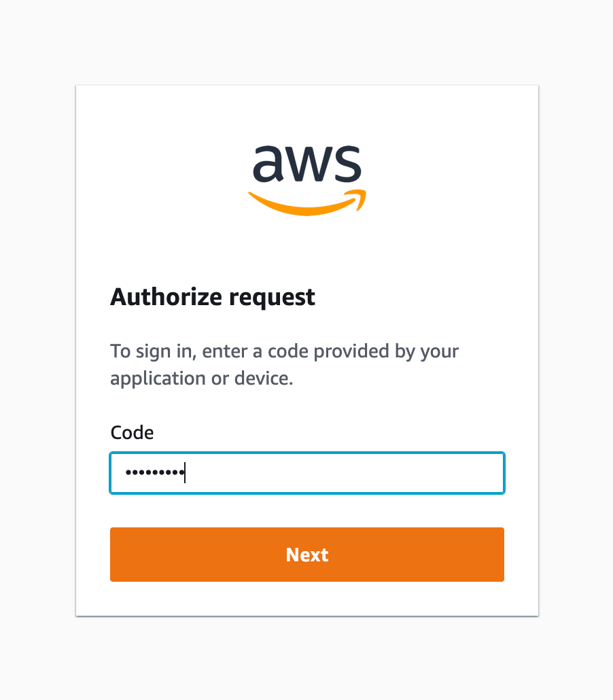Click the "aws" lettering in the logo
The width and height of the screenshot is (613, 700).
(307, 163)
